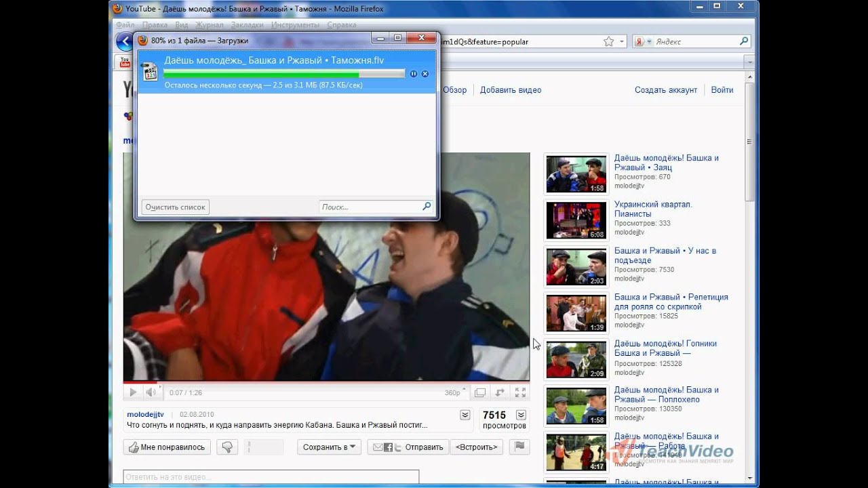The width and height of the screenshot is (868, 488).
Task: Open the tab list dropdown arrow
Action: pos(750,62)
